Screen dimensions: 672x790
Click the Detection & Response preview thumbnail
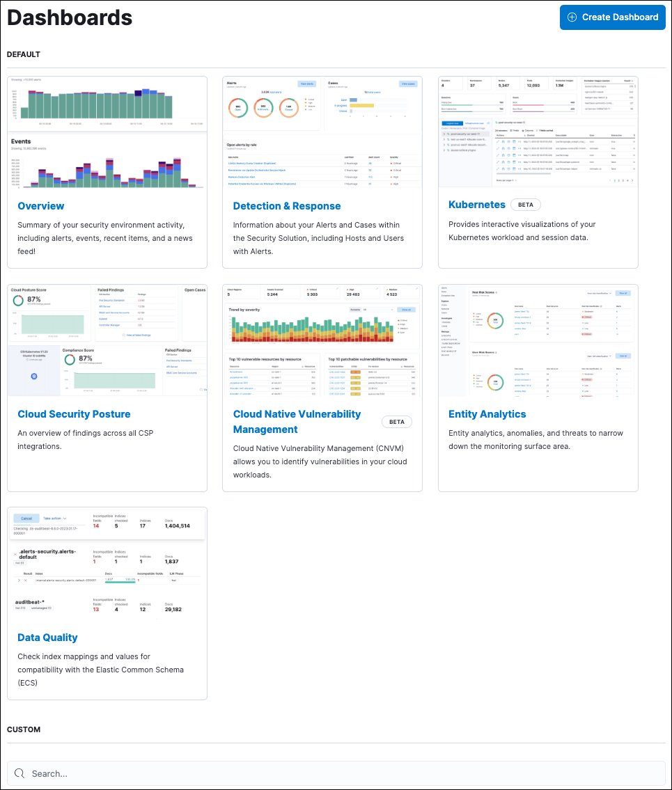click(x=322, y=132)
